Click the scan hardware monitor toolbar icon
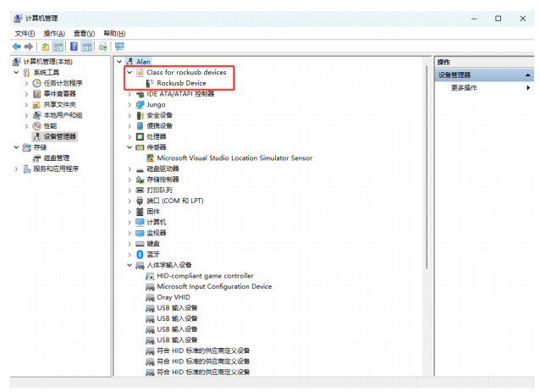Image resolution: width=540 pixels, height=392 pixels. (118, 46)
